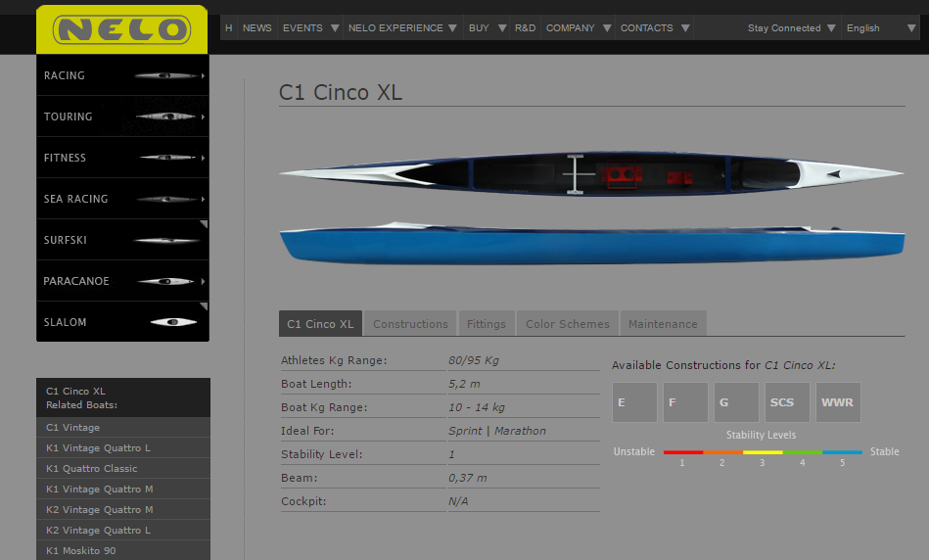
Task: Select the E construction box
Action: pyautogui.click(x=634, y=402)
